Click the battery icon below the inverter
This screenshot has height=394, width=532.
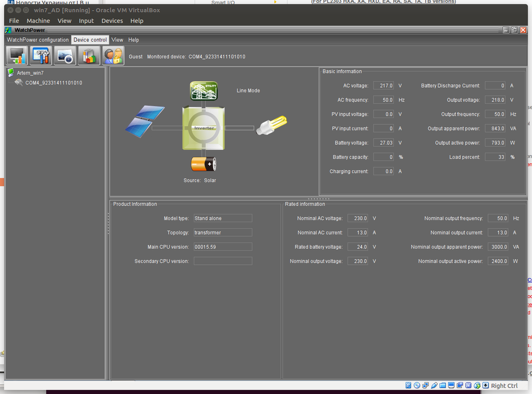[x=204, y=164]
